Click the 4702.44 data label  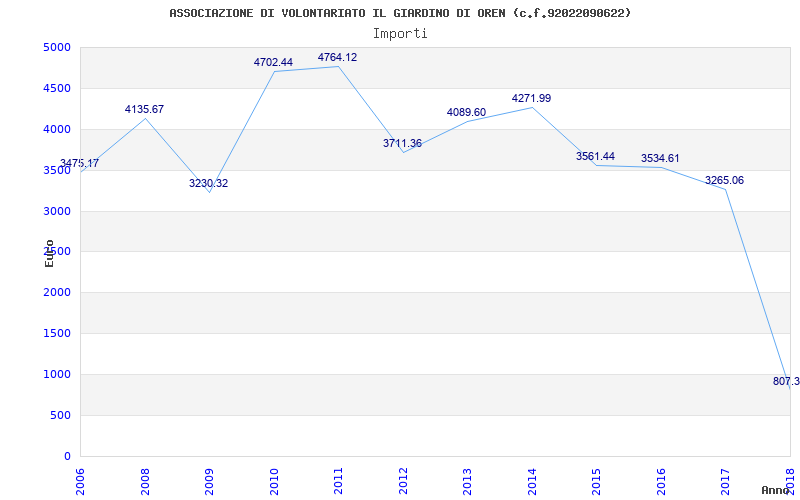pos(273,62)
